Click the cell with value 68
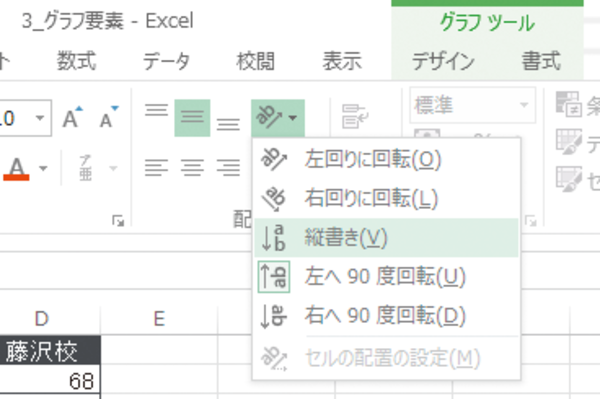Screen dimensions: 600x399 pyautogui.click(x=50, y=380)
